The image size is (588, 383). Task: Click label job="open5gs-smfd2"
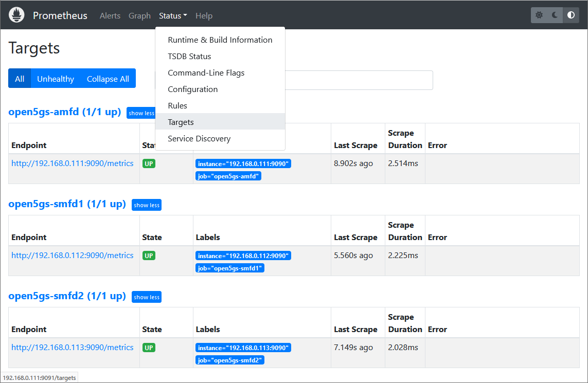click(230, 360)
